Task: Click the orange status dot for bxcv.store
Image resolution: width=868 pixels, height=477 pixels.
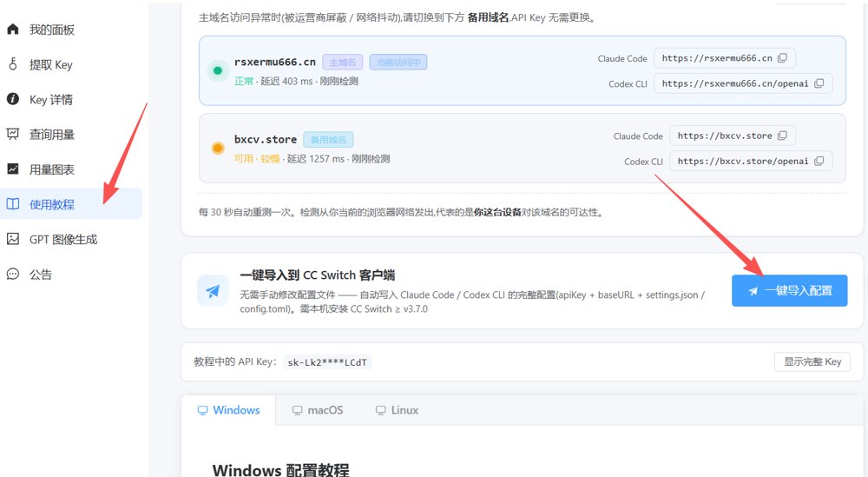Action: coord(218,148)
